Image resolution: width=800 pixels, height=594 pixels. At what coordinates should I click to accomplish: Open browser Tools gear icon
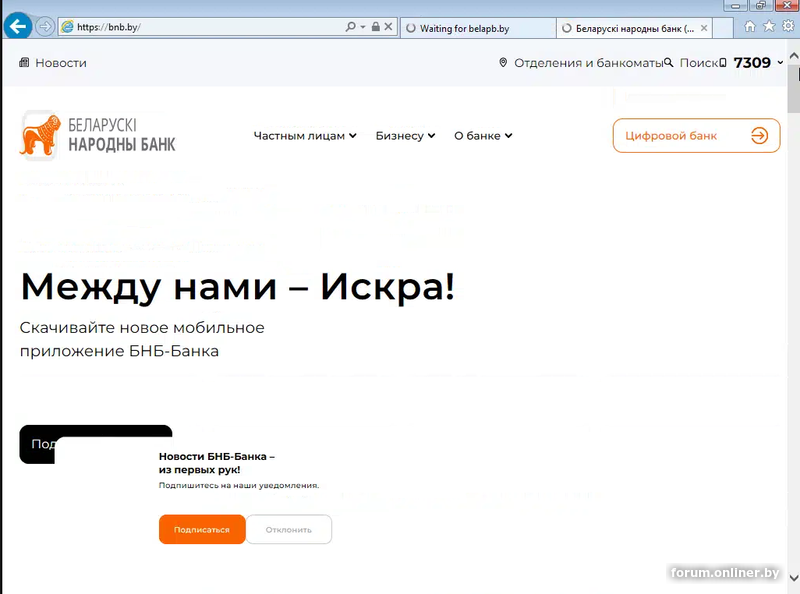(788, 26)
